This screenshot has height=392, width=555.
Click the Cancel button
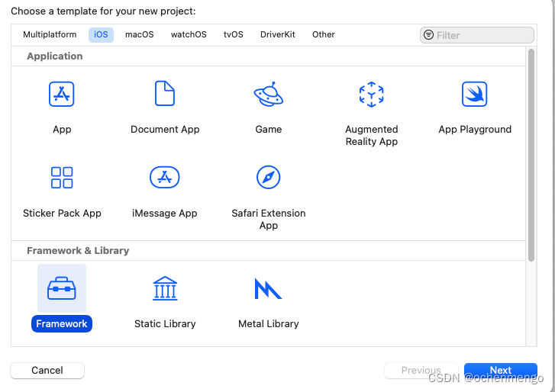click(x=47, y=370)
